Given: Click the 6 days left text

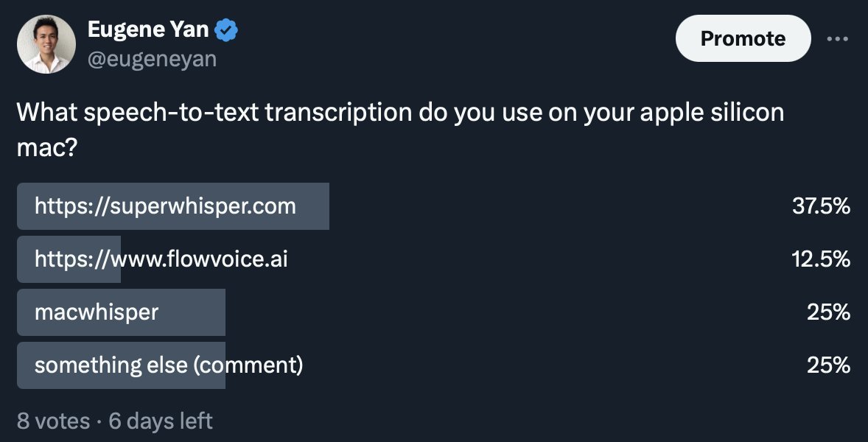Looking at the screenshot, I should click(161, 421).
